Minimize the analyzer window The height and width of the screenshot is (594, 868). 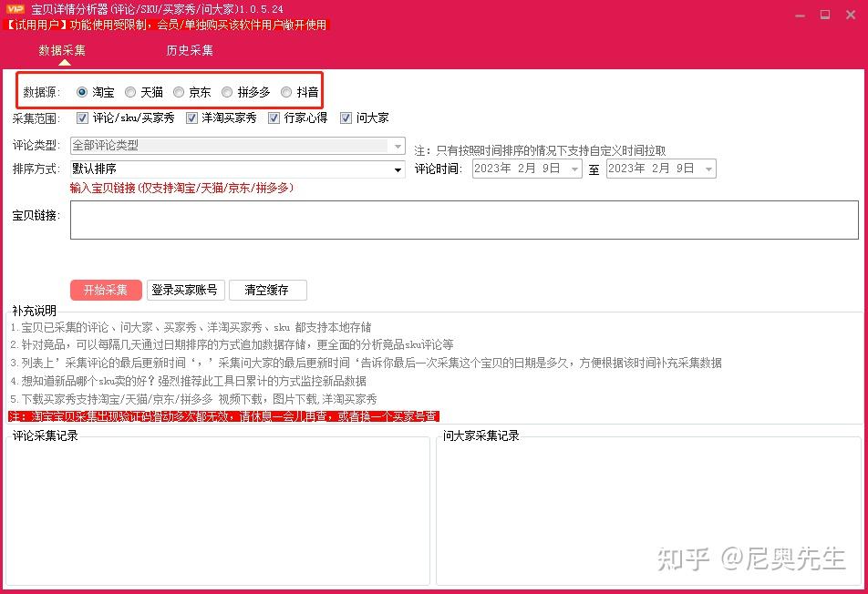point(800,15)
